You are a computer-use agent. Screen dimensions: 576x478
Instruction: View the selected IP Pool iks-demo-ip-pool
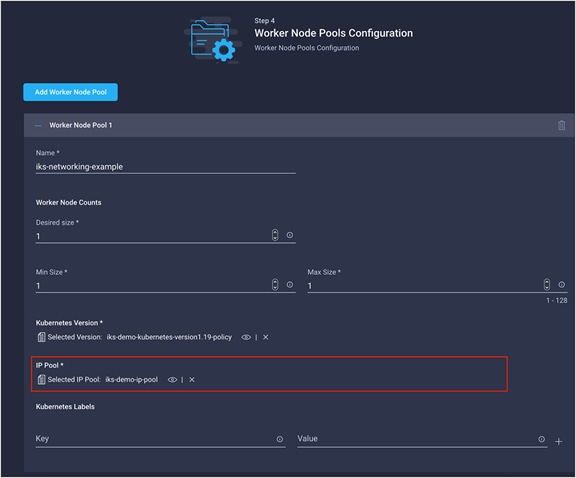[x=172, y=380]
